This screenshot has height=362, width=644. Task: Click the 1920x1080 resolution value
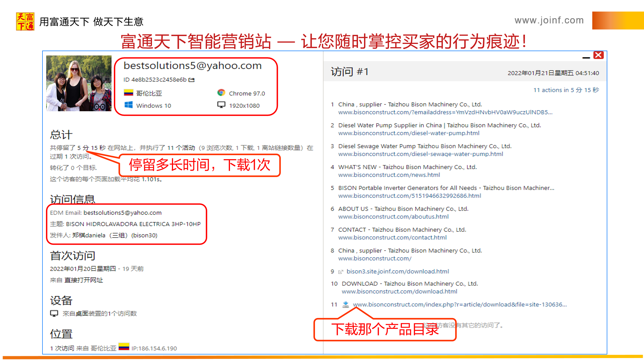tap(244, 106)
